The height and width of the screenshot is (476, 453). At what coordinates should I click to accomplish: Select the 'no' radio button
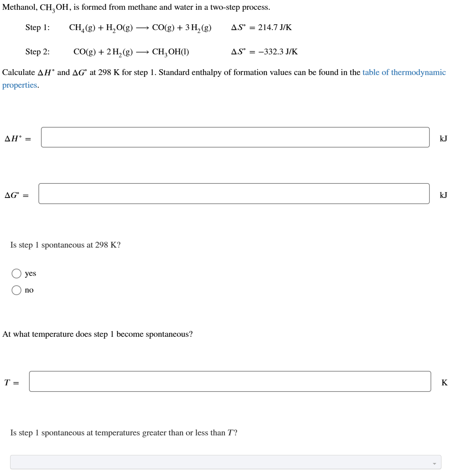17,290
